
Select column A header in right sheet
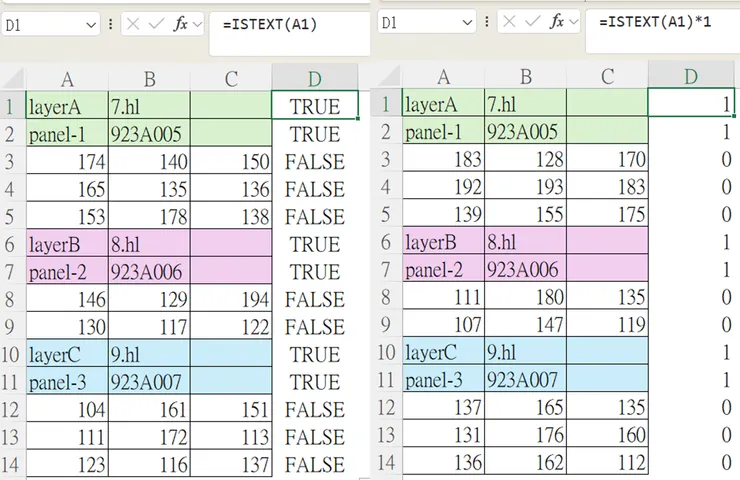click(443, 76)
